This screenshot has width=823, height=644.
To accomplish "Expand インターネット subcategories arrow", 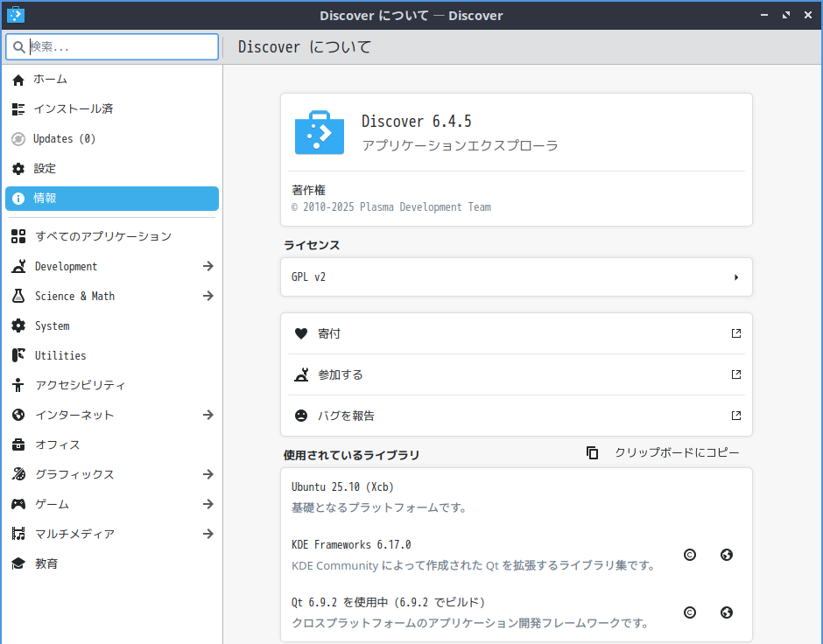I will point(208,415).
